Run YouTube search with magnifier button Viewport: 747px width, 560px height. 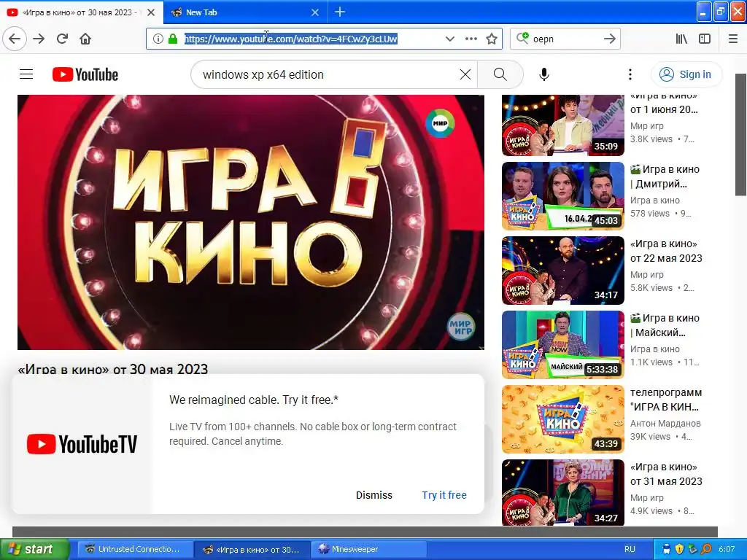[x=500, y=74]
